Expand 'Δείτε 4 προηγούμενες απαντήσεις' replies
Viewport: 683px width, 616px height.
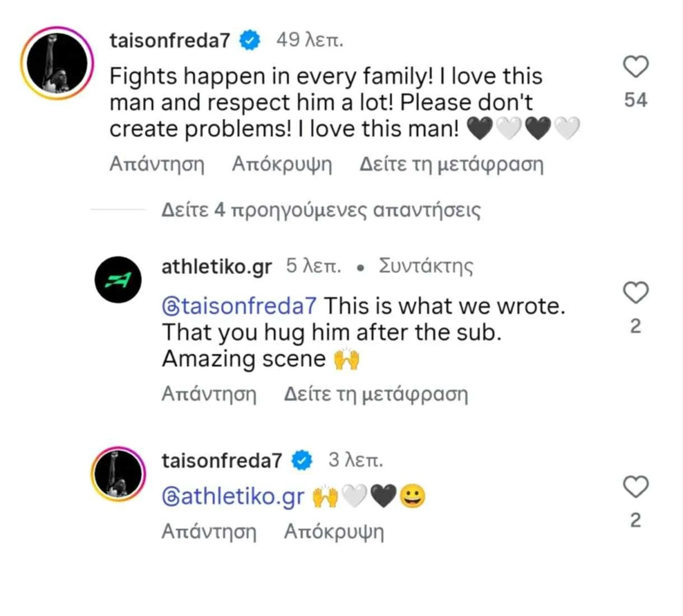(320, 210)
